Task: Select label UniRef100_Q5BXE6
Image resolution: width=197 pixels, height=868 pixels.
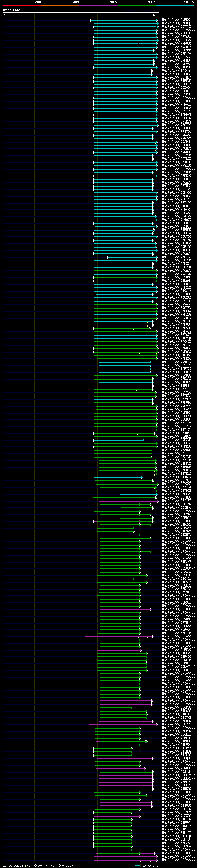Action: click(177, 528)
